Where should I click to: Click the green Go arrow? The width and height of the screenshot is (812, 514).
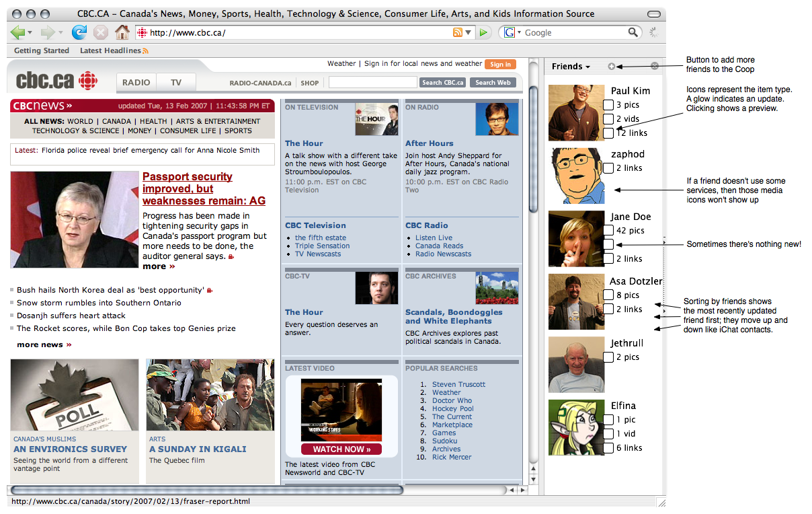pyautogui.click(x=483, y=32)
